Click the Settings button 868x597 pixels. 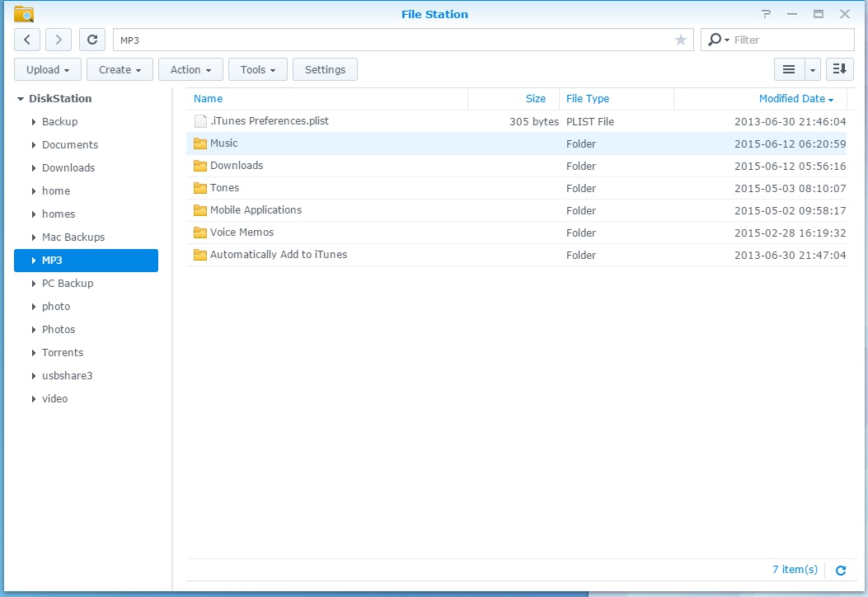(325, 70)
